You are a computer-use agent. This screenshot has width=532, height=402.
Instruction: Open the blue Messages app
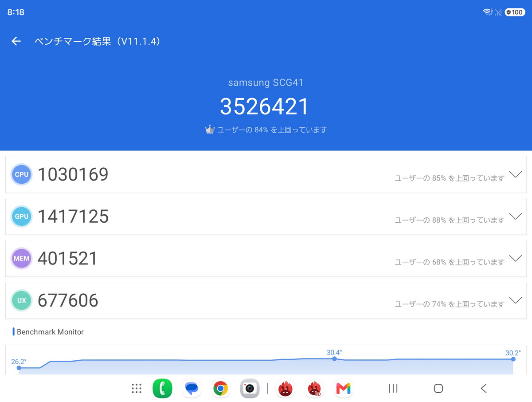tap(192, 389)
